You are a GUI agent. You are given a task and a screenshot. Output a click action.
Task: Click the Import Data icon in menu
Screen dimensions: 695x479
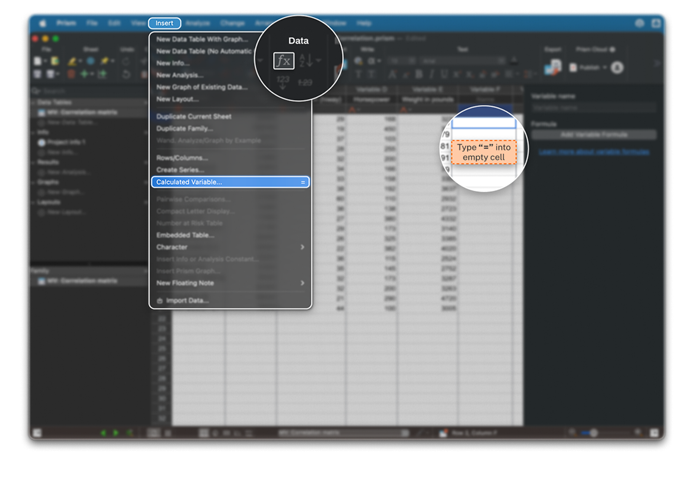(x=159, y=300)
